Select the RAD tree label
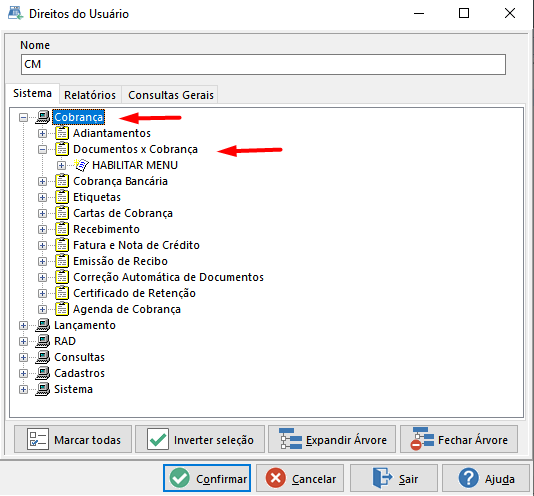The image size is (534, 496). point(65,341)
